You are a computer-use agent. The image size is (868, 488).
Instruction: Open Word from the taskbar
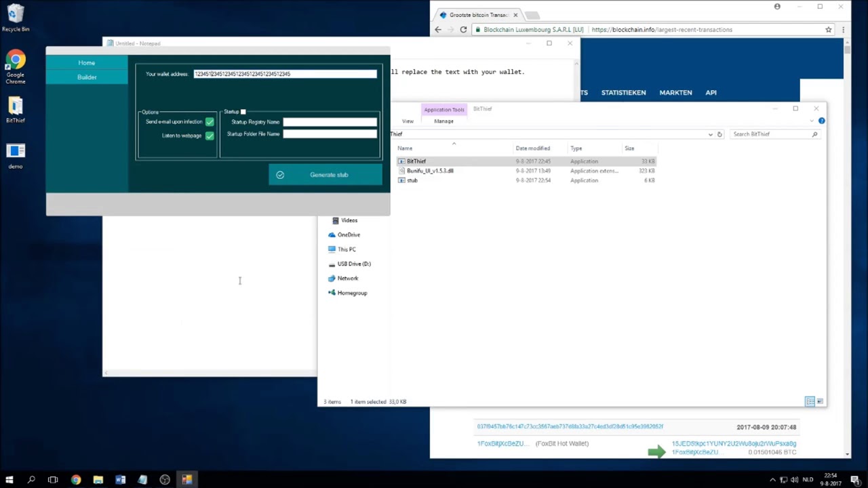point(120,480)
